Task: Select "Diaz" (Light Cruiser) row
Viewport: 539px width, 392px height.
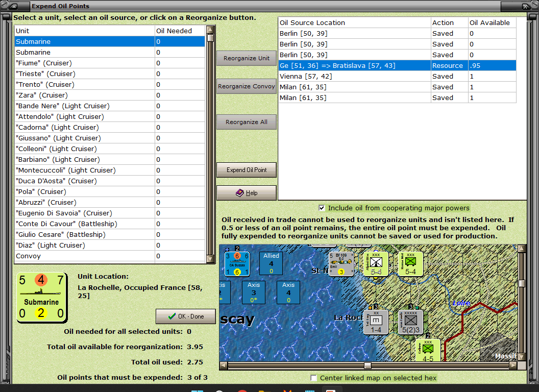Action: [110, 245]
